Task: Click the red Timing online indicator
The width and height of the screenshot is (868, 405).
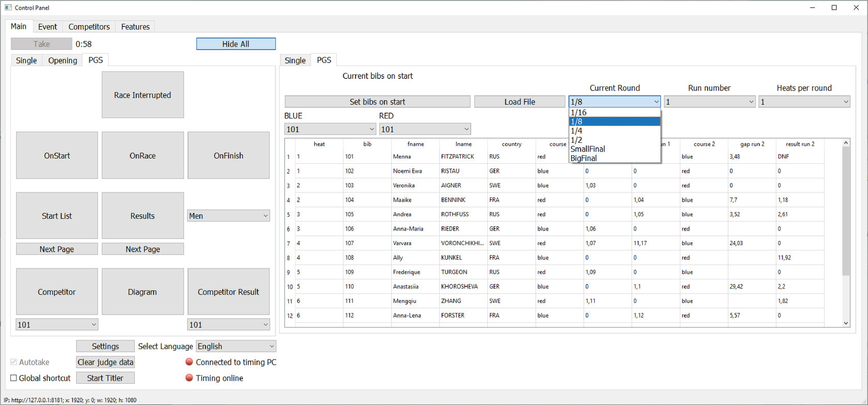Action: (189, 378)
